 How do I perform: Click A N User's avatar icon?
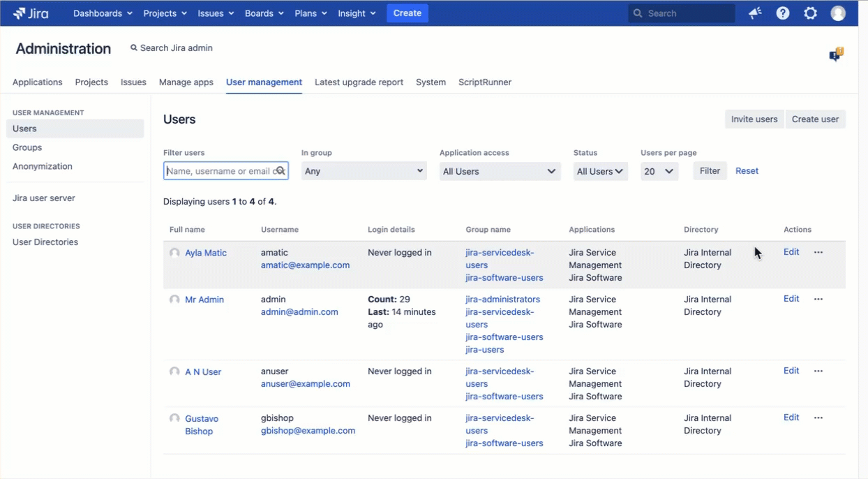point(174,371)
